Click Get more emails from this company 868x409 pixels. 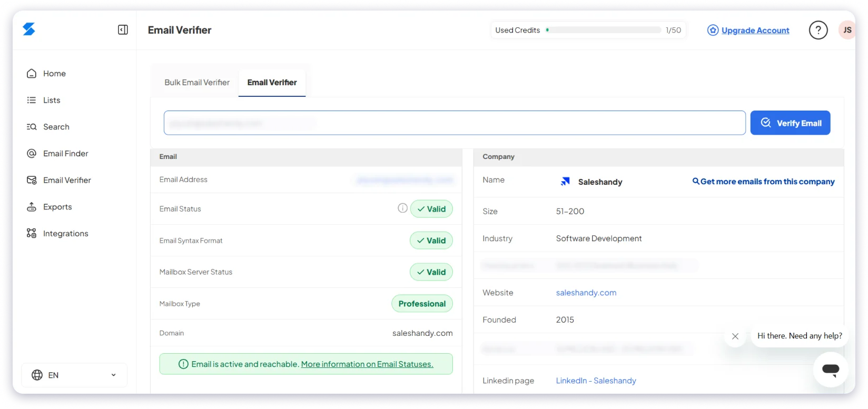point(764,182)
